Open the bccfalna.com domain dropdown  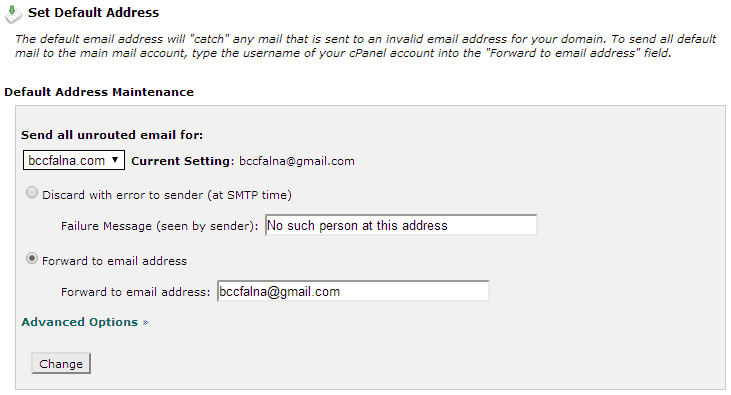tap(74, 160)
